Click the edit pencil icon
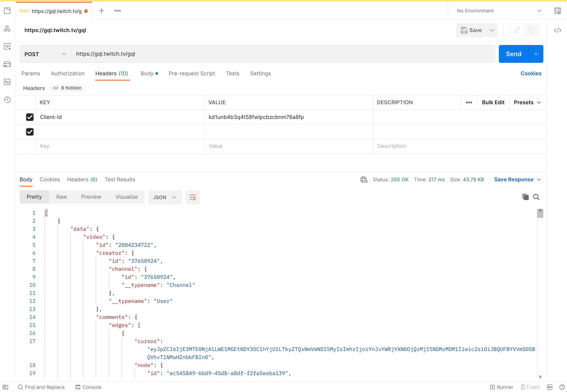This screenshot has width=567, height=392. pyautogui.click(x=516, y=30)
